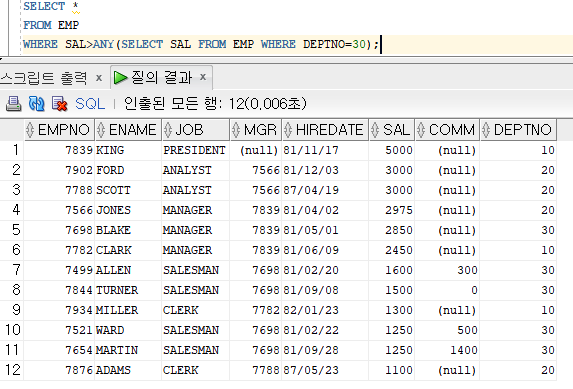The height and width of the screenshot is (389, 573).
Task: Sort by the JOB column header
Action: 196,130
